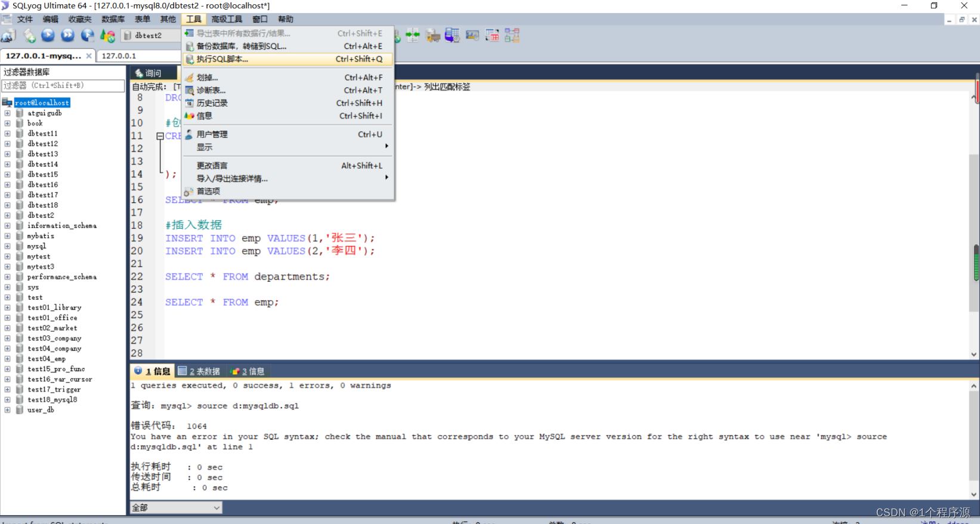Click the messages pane scroll up arrow
Viewport: 980px width, 524px height.
click(974, 386)
